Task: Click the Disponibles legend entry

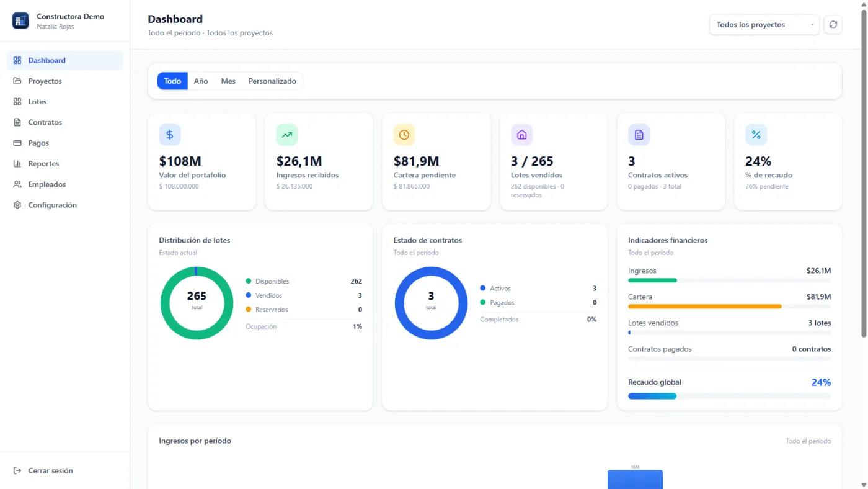Action: pos(304,282)
